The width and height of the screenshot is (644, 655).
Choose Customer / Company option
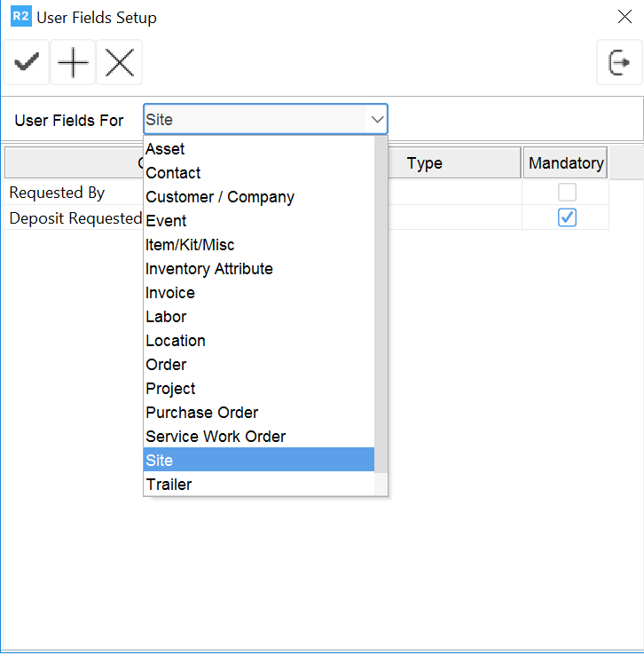click(220, 197)
